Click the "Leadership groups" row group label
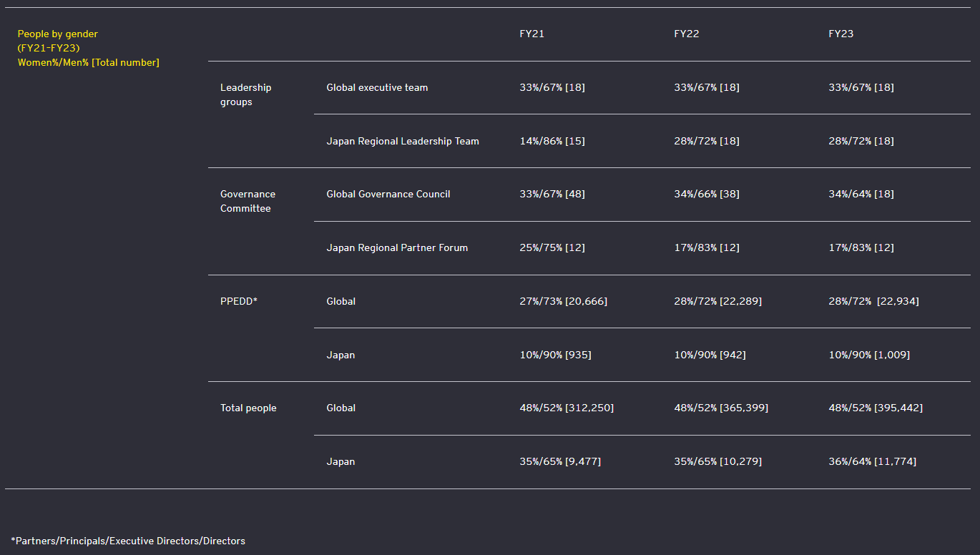The width and height of the screenshot is (980, 555). 245,94
